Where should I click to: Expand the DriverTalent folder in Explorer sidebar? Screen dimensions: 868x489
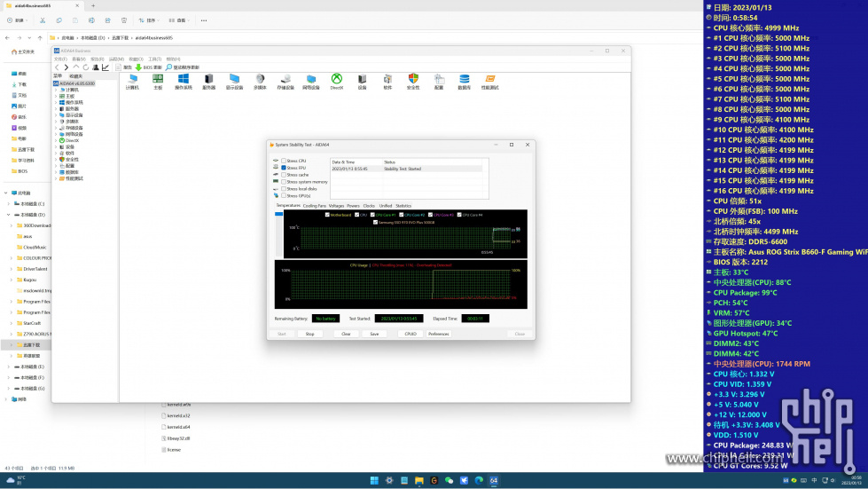pyautogui.click(x=12, y=269)
